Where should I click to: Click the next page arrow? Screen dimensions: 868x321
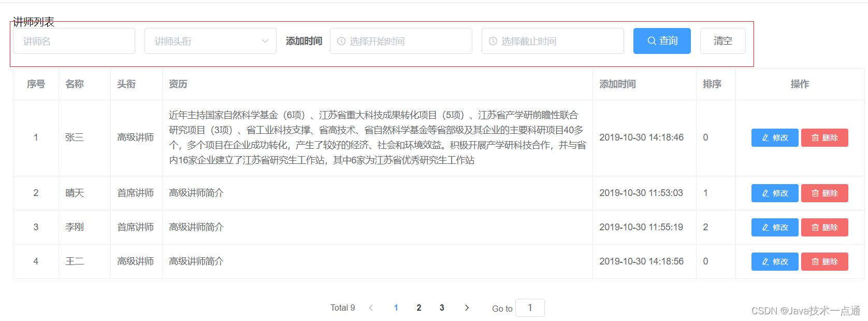[467, 308]
